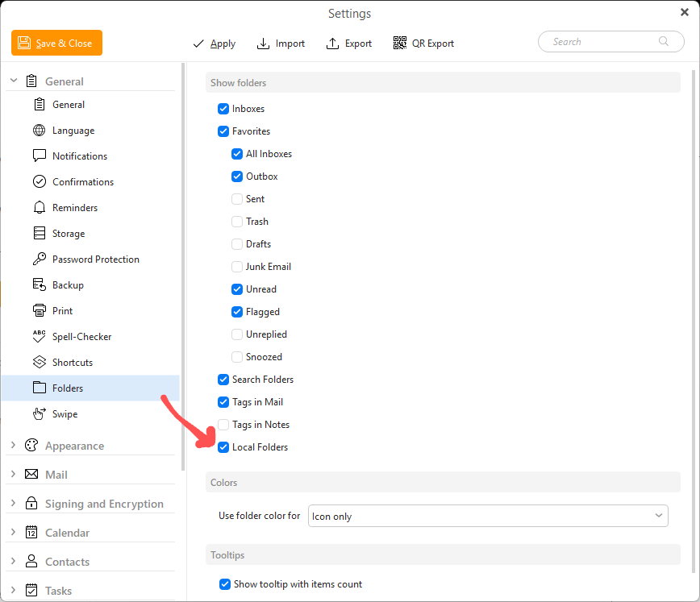This screenshot has height=602, width=700.
Task: Click the QR code icon in toolbar
Action: click(x=399, y=43)
